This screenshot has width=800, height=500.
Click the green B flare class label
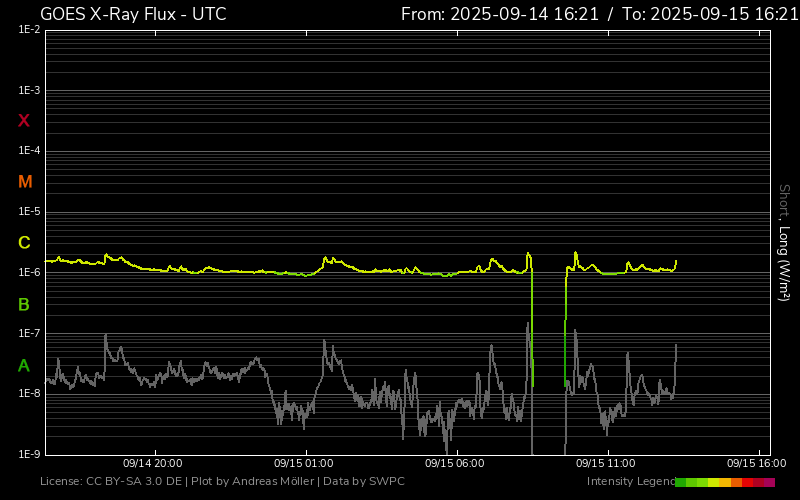pos(24,304)
